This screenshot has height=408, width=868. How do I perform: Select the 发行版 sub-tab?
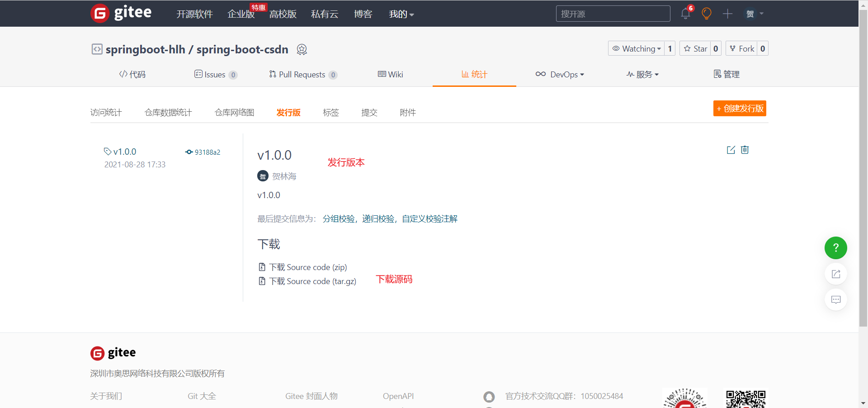point(288,112)
